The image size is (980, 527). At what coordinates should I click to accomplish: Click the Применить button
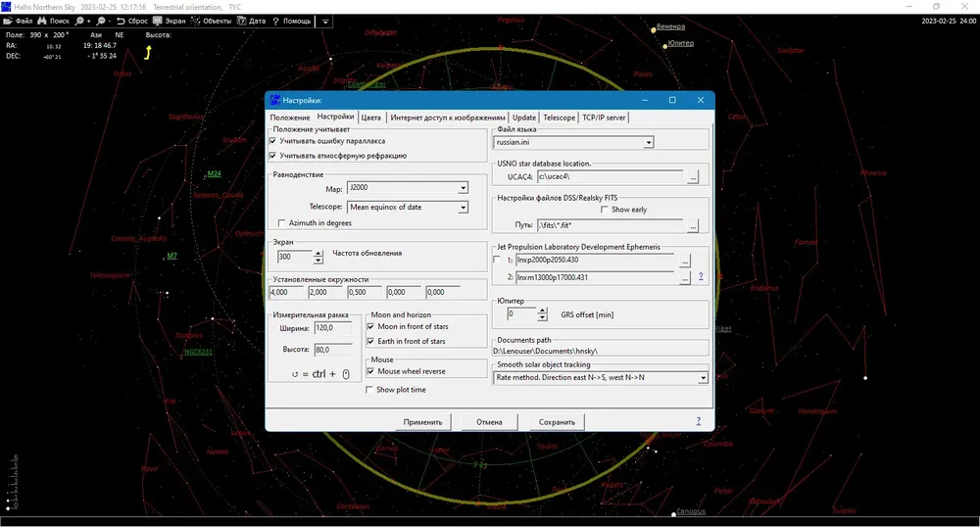pyautogui.click(x=422, y=422)
